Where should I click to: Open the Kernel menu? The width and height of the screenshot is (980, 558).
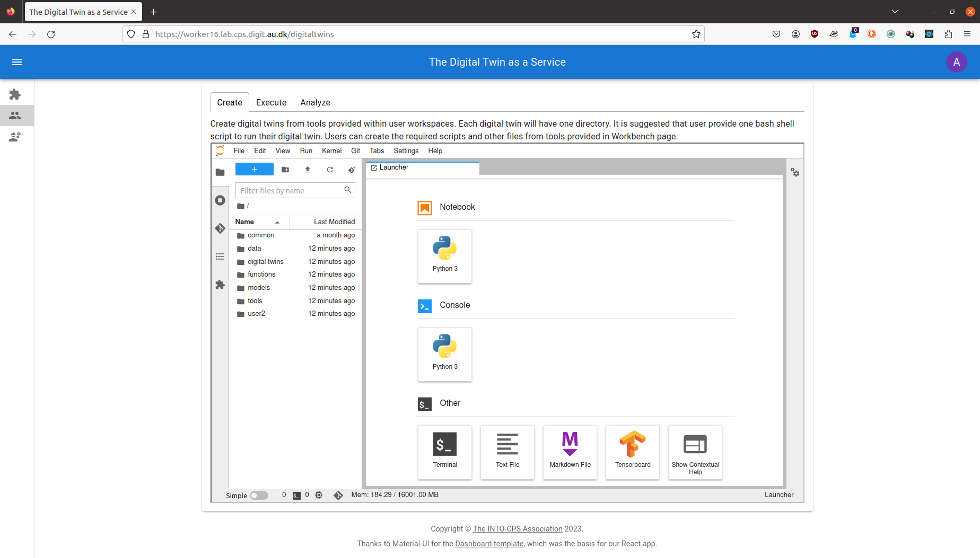(331, 150)
